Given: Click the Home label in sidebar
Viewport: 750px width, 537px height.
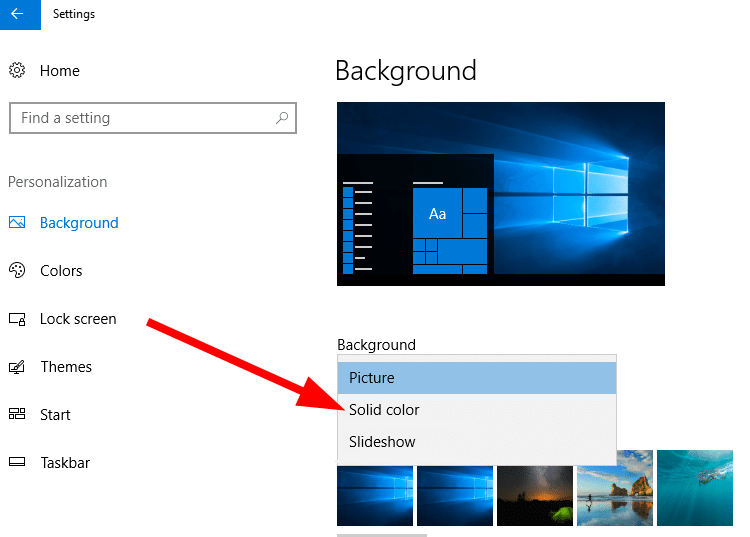Looking at the screenshot, I should click(x=59, y=71).
